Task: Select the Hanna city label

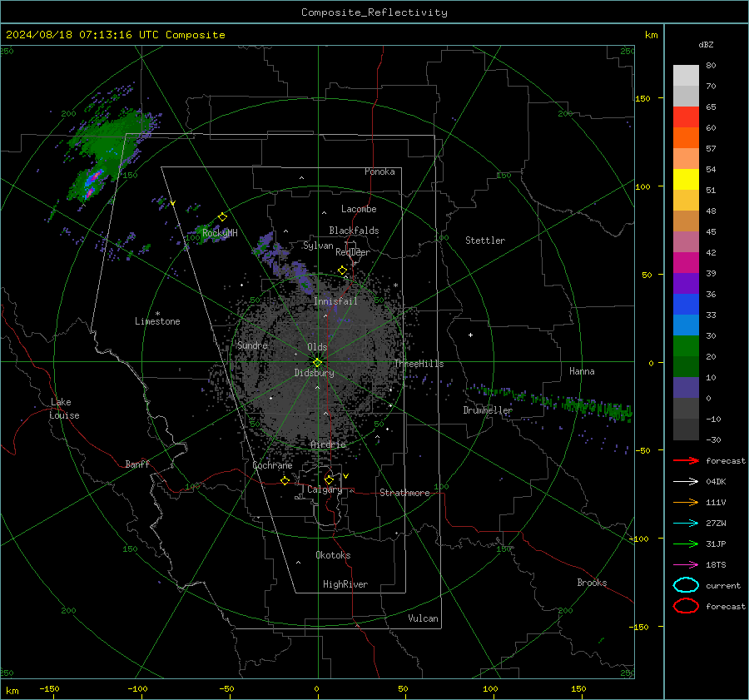Action: pos(582,371)
